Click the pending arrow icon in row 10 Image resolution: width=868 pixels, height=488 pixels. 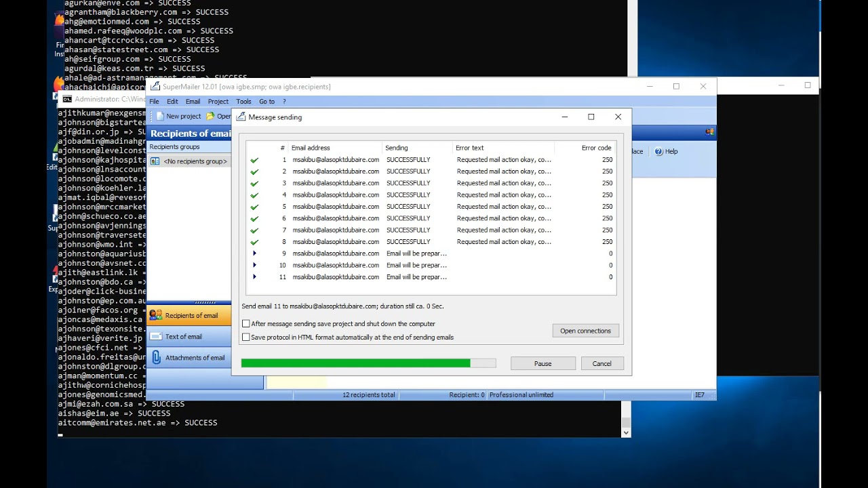point(254,265)
